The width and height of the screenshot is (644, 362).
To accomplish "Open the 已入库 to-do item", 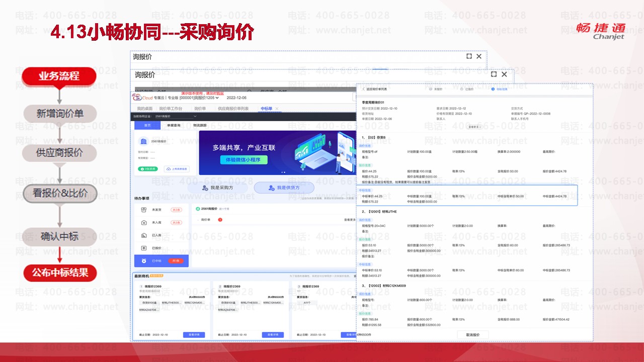I will pos(161,235).
